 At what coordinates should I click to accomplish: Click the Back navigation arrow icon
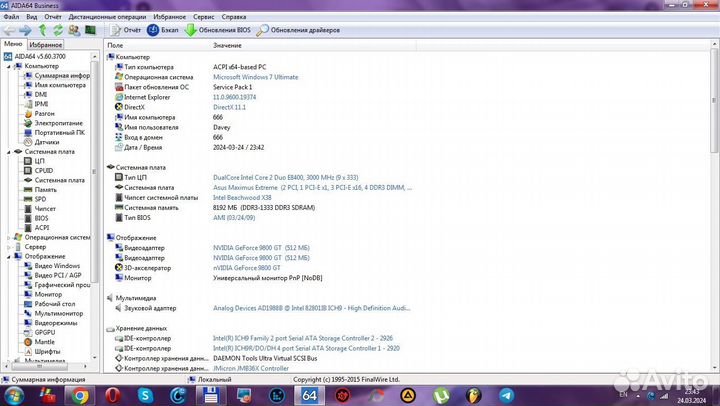pyautogui.click(x=9, y=30)
